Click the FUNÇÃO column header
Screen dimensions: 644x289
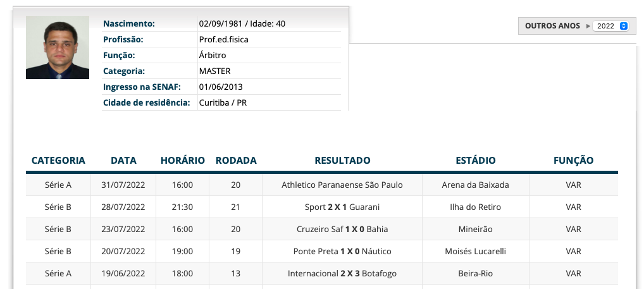point(573,161)
